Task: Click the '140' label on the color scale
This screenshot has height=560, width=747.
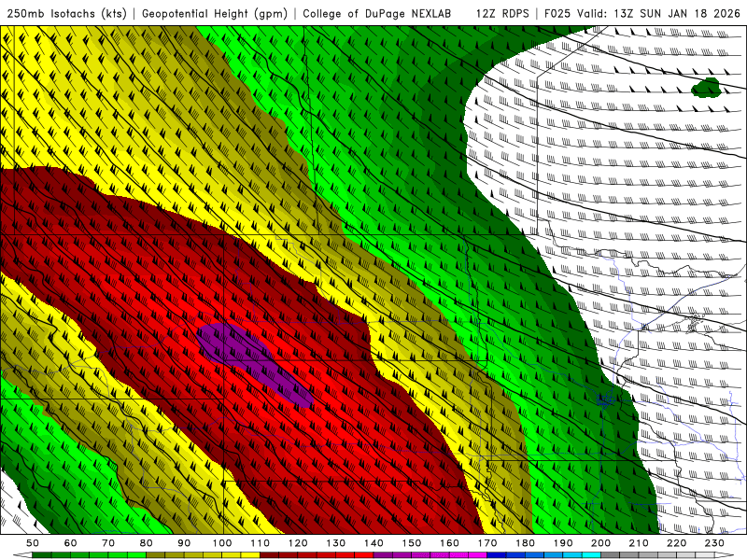Action: (373, 543)
